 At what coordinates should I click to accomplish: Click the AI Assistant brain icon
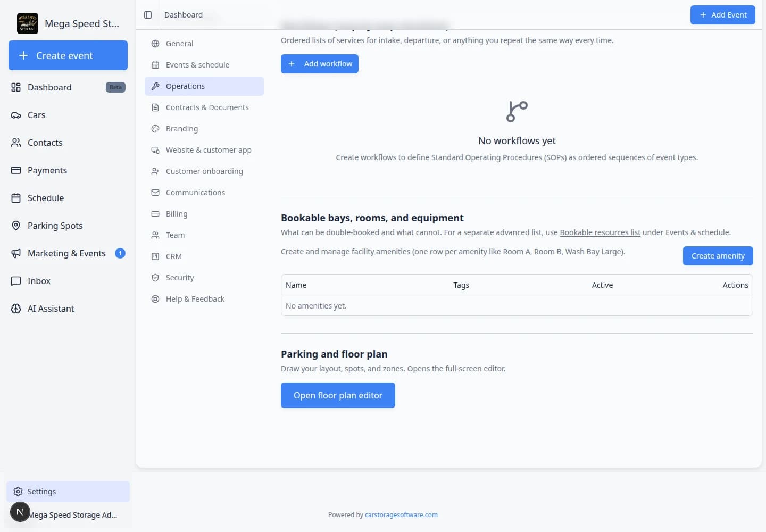tap(16, 309)
